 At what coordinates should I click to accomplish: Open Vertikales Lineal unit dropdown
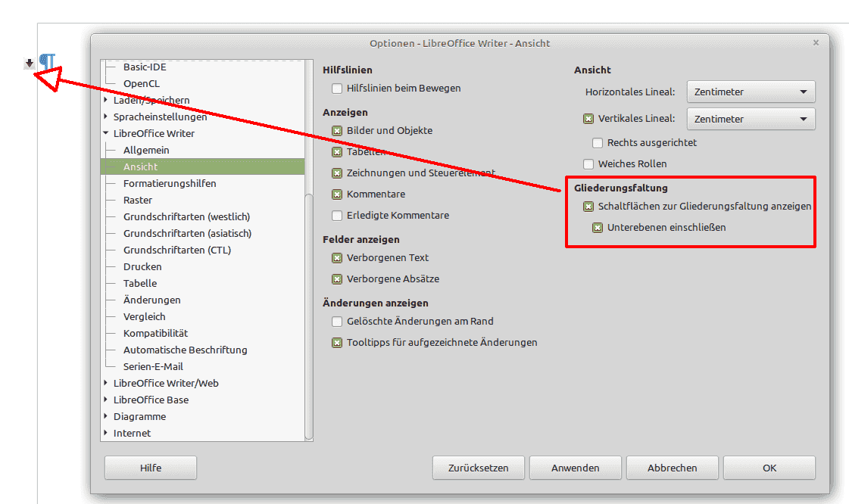coord(751,119)
